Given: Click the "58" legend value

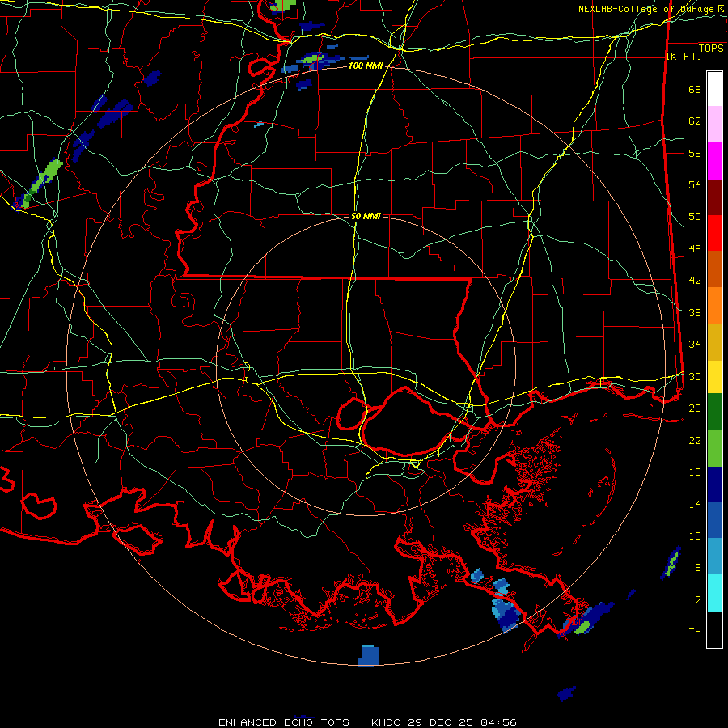Looking at the screenshot, I should tap(695, 153).
